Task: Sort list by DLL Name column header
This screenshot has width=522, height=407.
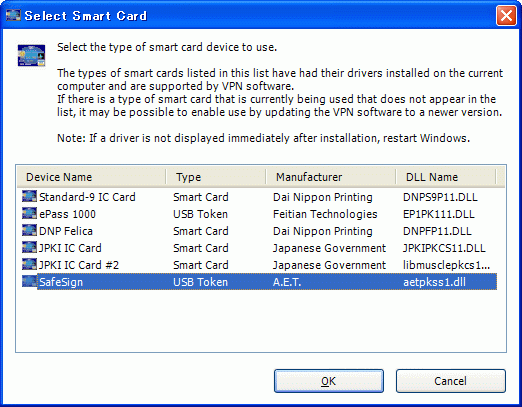Action: pyautogui.click(x=446, y=177)
